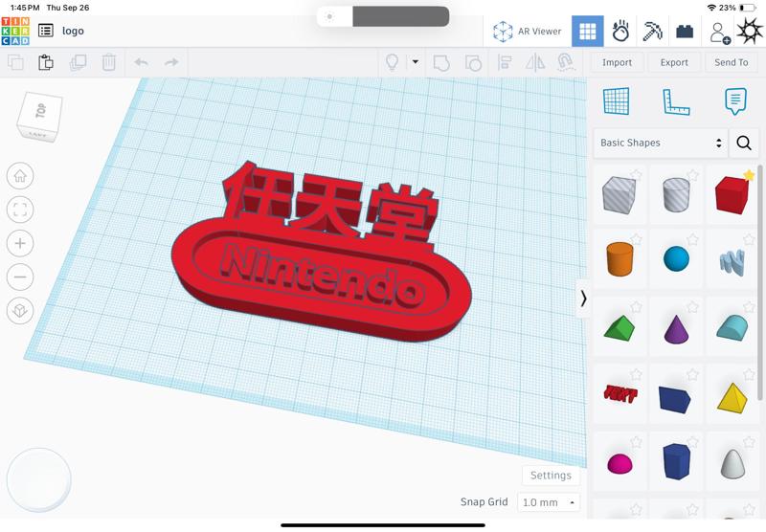Click the Ungroup shapes icon
This screenshot has width=766, height=532.
473,63
